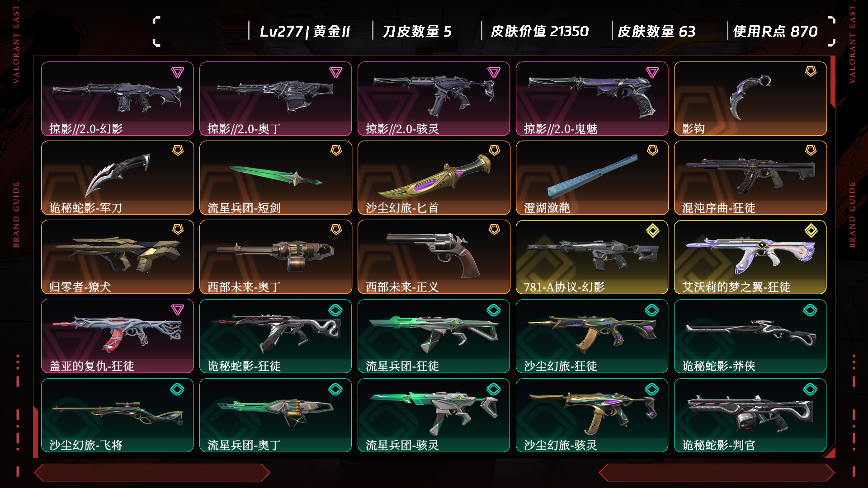The height and width of the screenshot is (488, 868).
Task: Select the 掠影//2.0-奥丁 skin card
Action: pos(276,99)
